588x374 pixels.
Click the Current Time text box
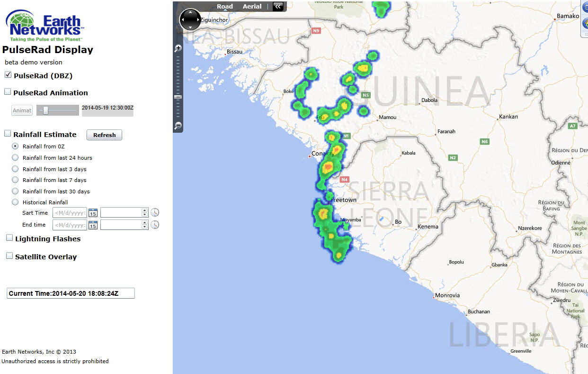pos(71,293)
